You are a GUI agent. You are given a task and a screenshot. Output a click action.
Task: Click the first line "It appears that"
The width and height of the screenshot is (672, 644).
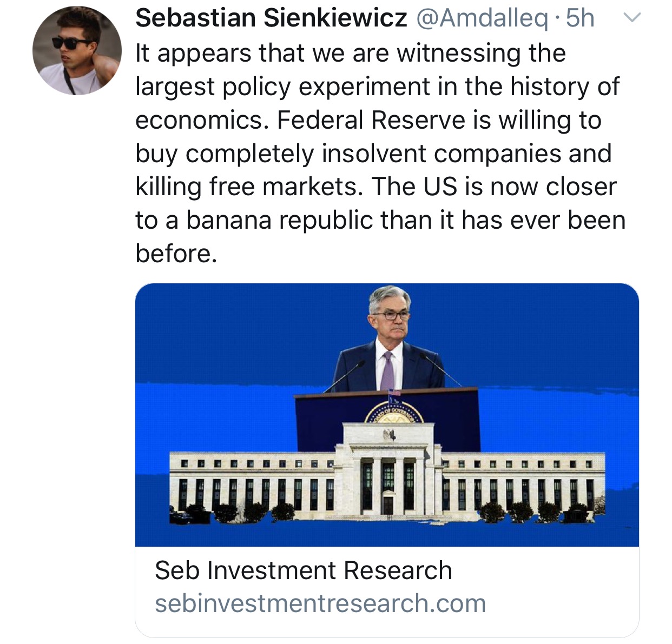tap(194, 54)
